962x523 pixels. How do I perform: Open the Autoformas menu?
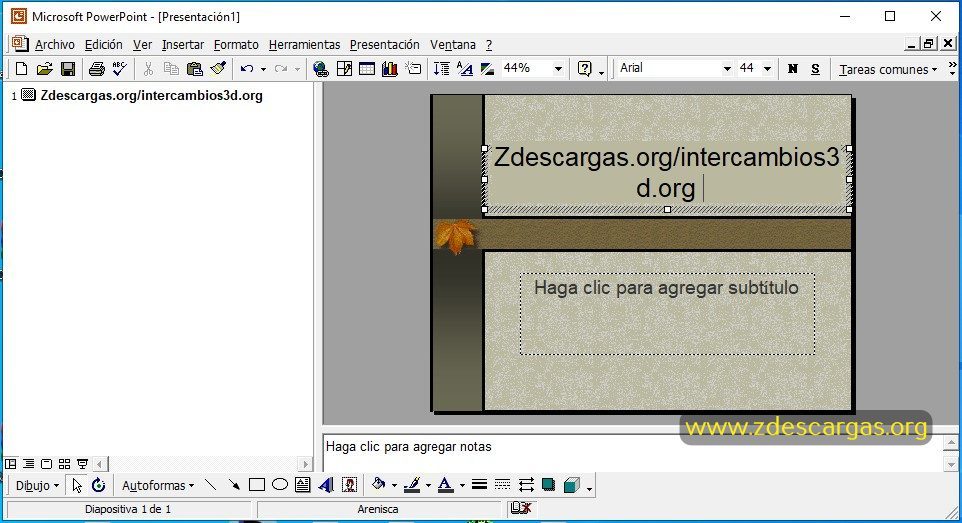[158, 486]
